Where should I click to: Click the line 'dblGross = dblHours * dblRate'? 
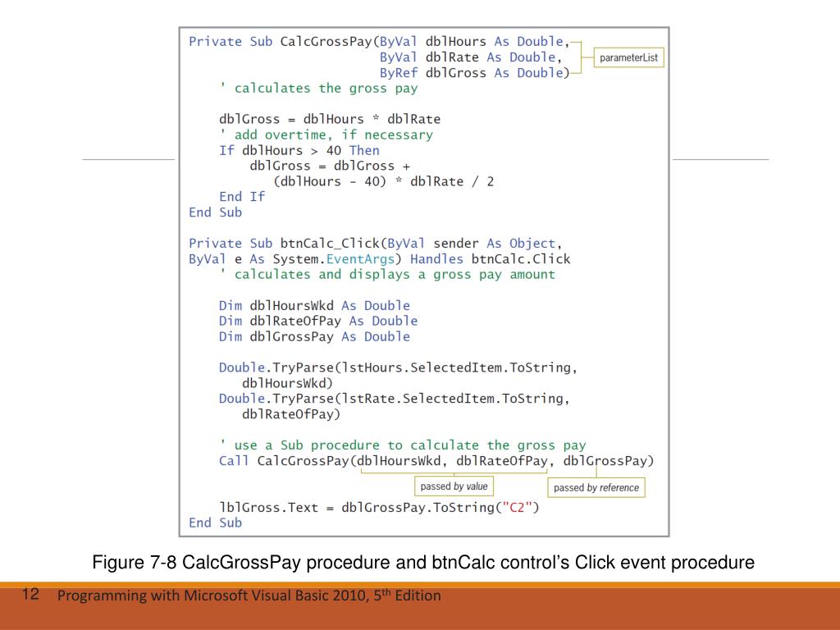330,119
